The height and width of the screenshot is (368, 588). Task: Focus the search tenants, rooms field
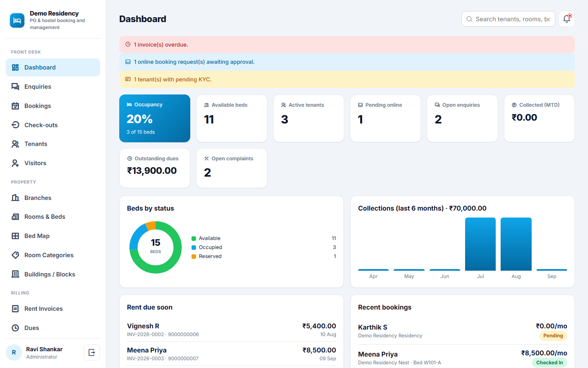click(508, 19)
